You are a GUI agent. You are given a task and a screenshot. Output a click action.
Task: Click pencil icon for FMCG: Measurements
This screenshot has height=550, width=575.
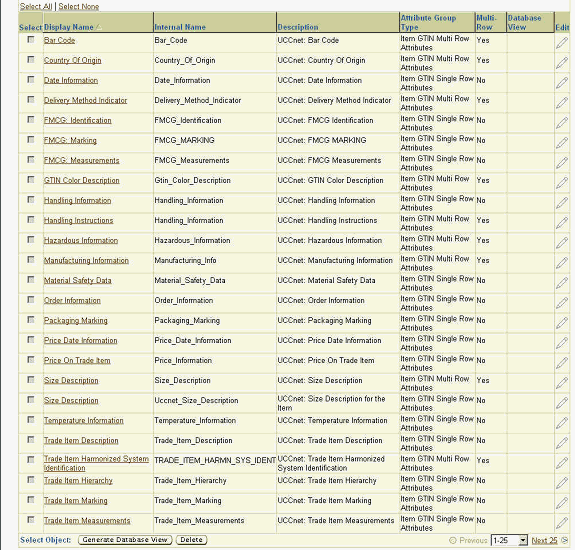coord(561,163)
